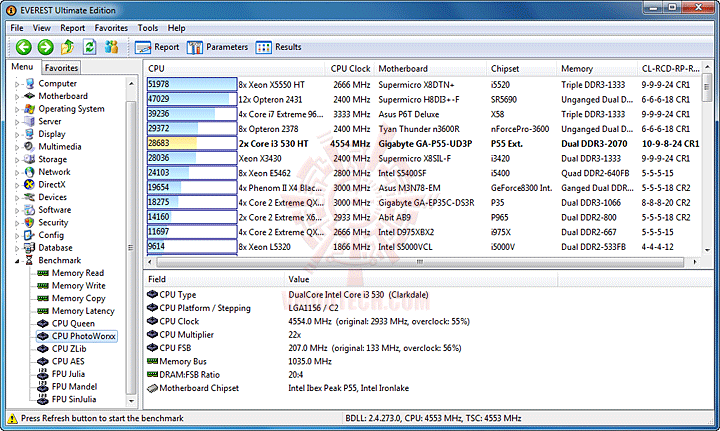Click the users toolbar icon
This screenshot has height=431, width=720.
pyautogui.click(x=112, y=47)
